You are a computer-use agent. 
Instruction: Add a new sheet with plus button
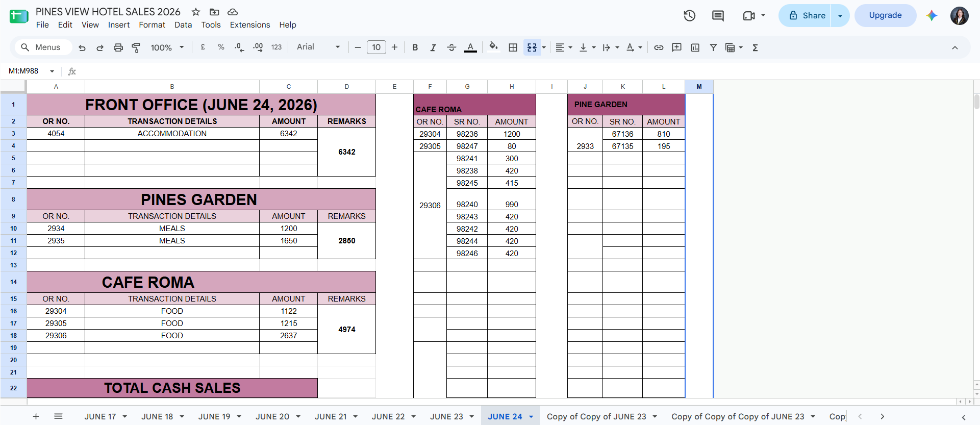36,417
